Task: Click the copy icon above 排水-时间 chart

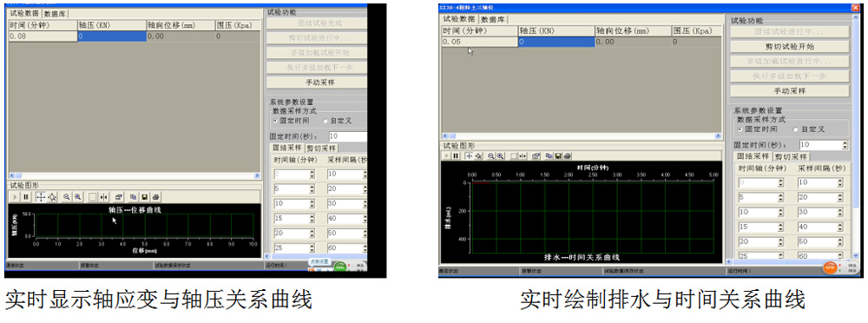Action: (549, 156)
